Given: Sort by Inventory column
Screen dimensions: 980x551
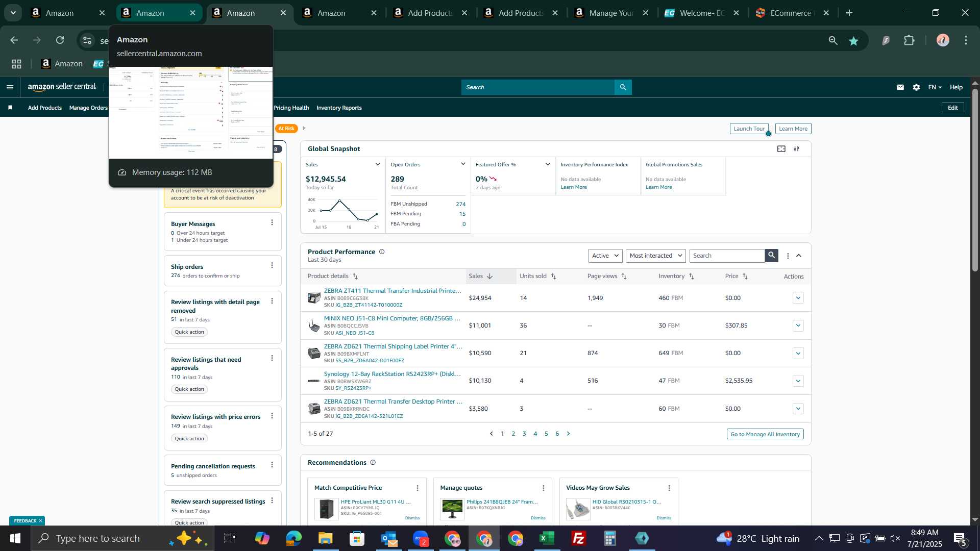Looking at the screenshot, I should coord(692,277).
